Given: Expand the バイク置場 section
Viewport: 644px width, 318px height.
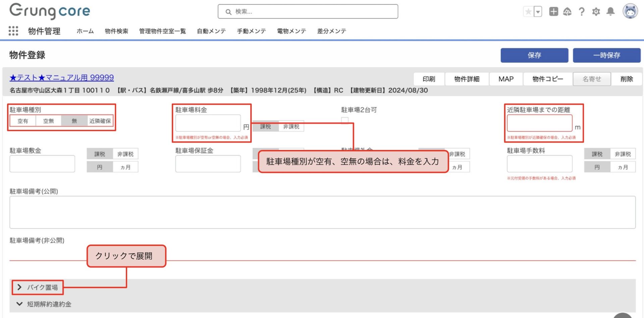Looking at the screenshot, I should click(x=38, y=287).
